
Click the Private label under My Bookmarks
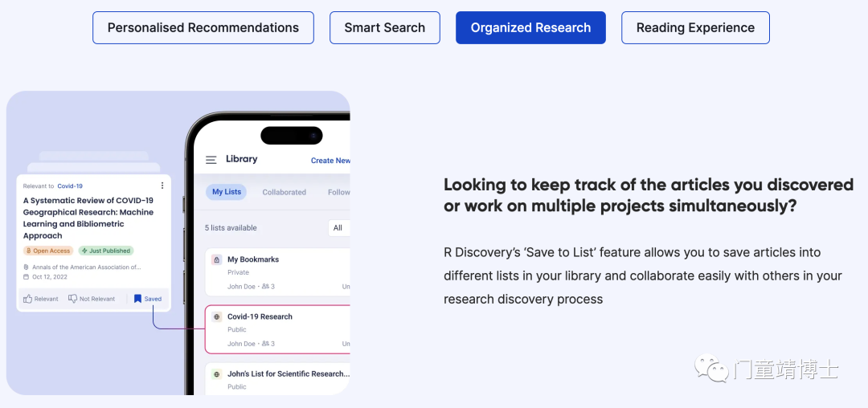click(238, 272)
